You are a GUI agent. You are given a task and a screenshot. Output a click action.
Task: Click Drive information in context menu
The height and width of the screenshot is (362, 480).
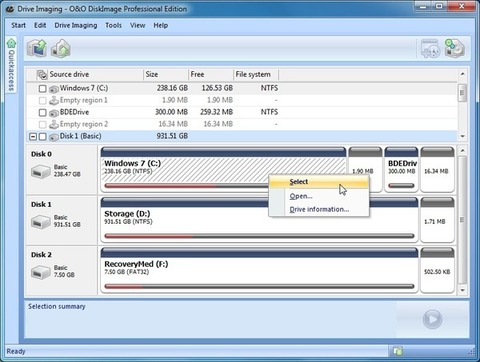[319, 209]
